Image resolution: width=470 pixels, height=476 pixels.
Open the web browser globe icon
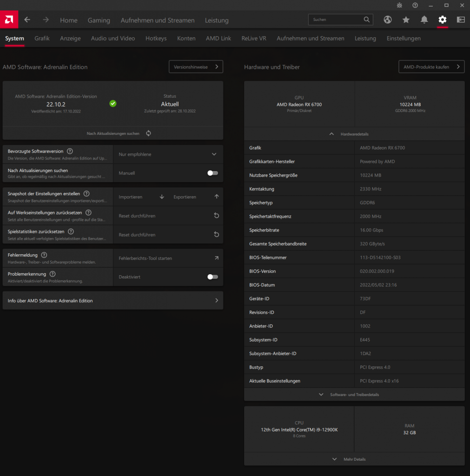pyautogui.click(x=387, y=20)
